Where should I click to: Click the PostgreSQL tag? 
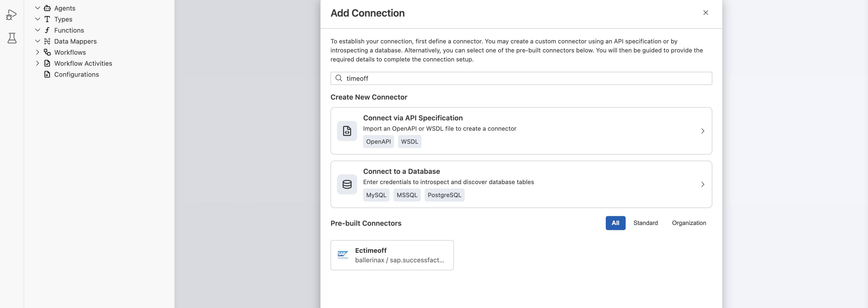click(x=445, y=195)
